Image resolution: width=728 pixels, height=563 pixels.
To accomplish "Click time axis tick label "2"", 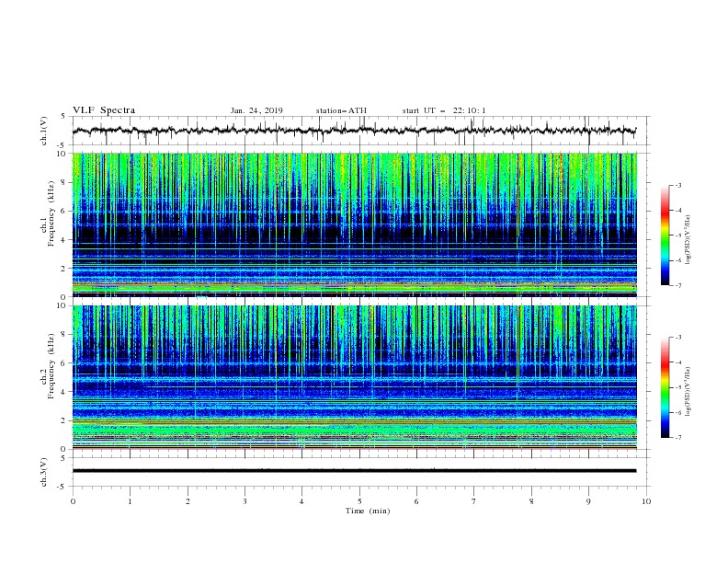I will click(188, 501).
